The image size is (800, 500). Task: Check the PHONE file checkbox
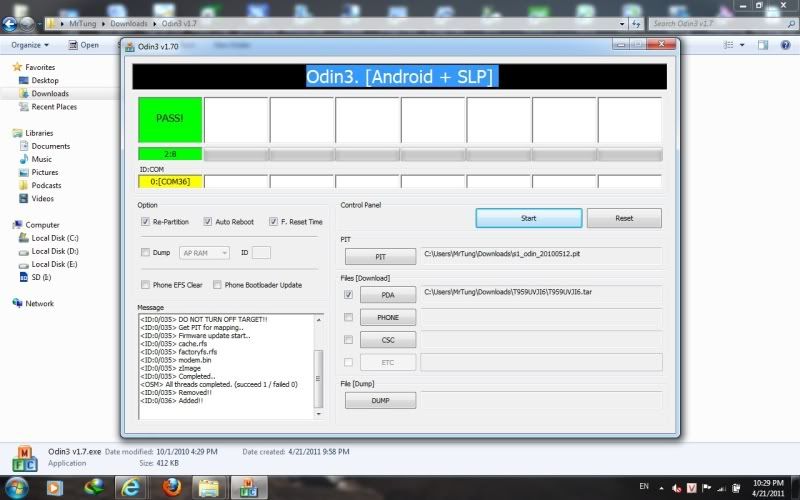348,317
